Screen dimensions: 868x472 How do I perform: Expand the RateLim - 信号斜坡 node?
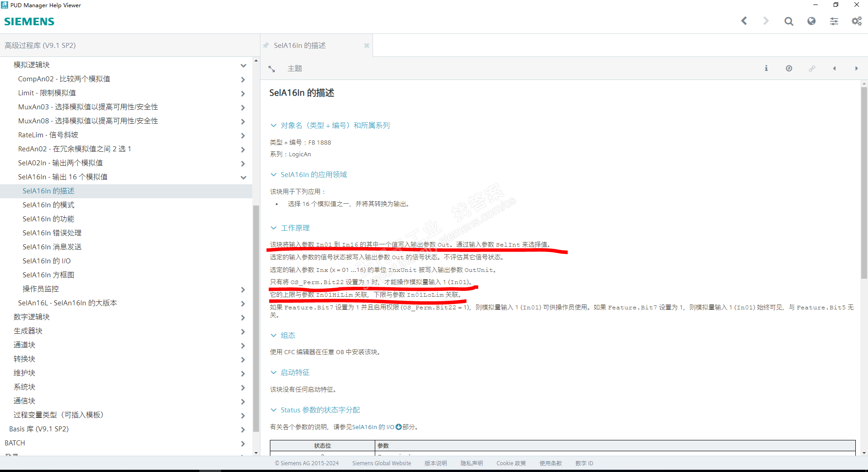pyautogui.click(x=243, y=136)
